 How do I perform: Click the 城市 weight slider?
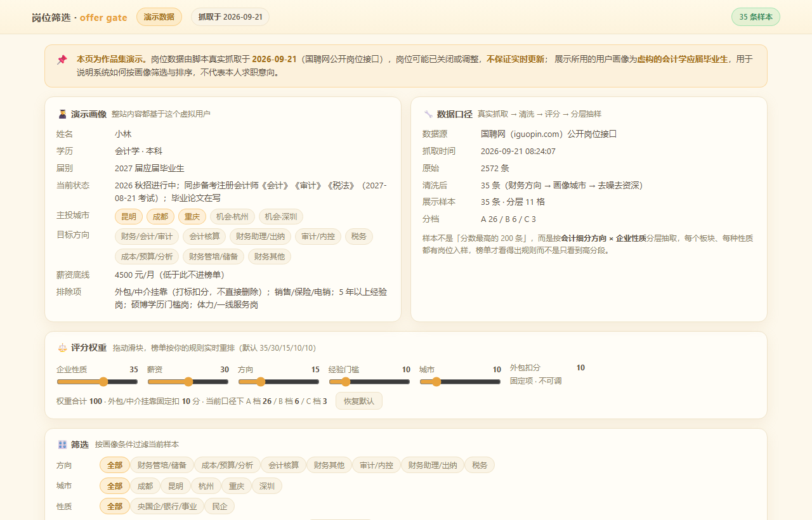pos(460,382)
